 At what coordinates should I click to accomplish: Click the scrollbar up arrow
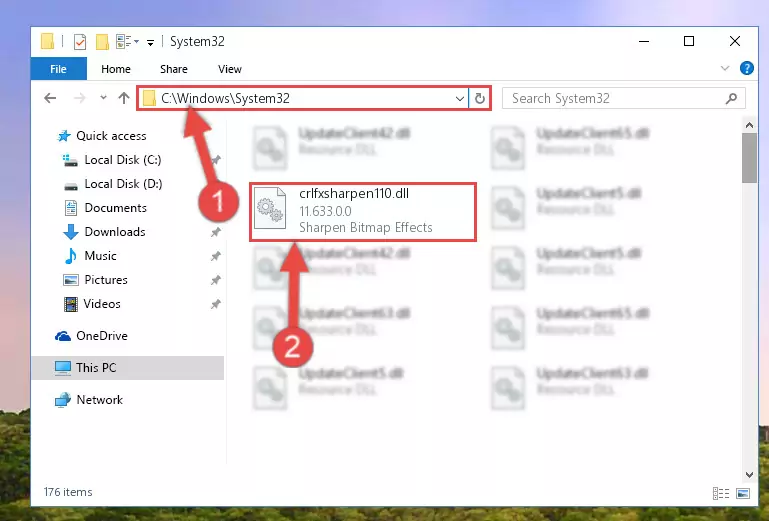coord(749,125)
